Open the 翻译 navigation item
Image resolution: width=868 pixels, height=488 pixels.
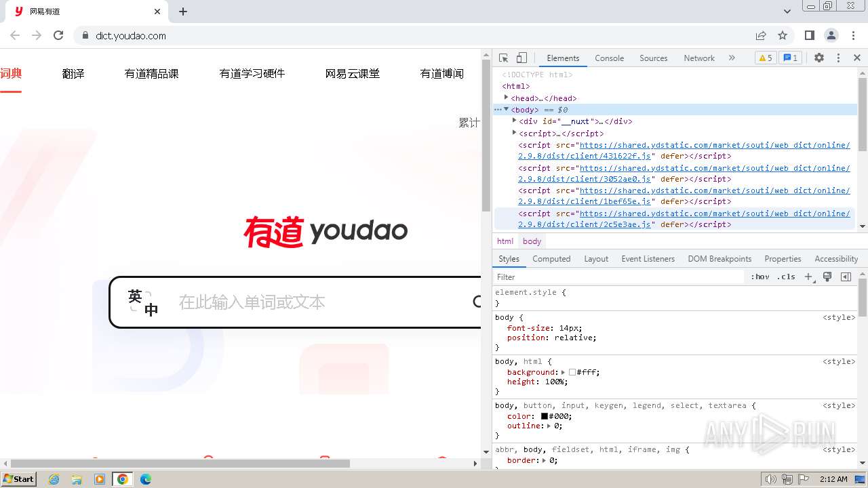[x=73, y=73]
